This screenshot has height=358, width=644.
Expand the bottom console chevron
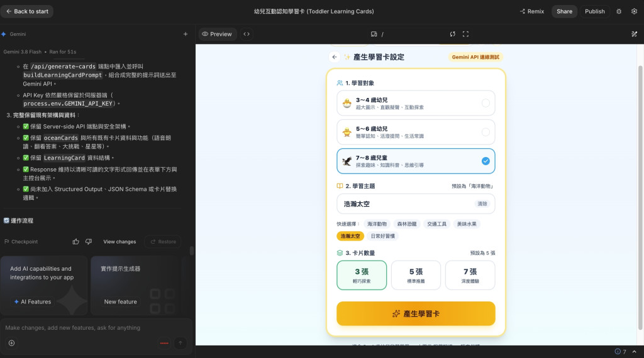634,352
